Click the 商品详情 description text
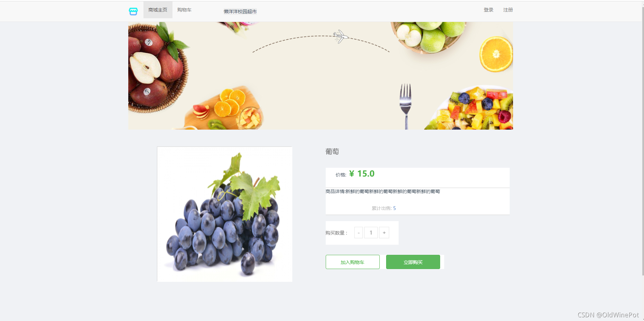Image resolution: width=644 pixels, height=321 pixels. (x=383, y=191)
